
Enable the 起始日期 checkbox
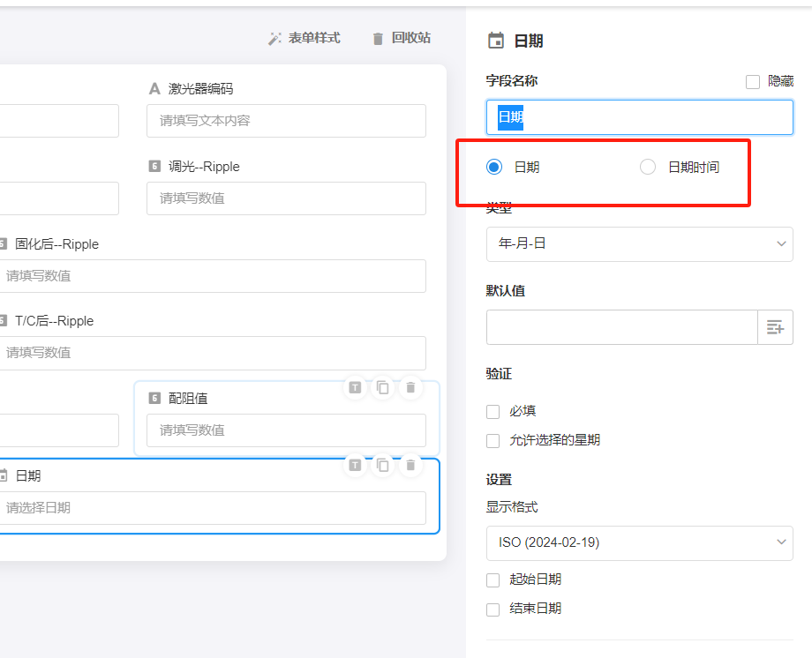point(493,580)
